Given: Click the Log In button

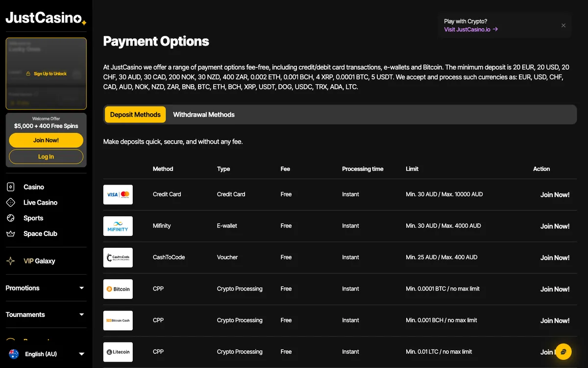Looking at the screenshot, I should coord(46,157).
